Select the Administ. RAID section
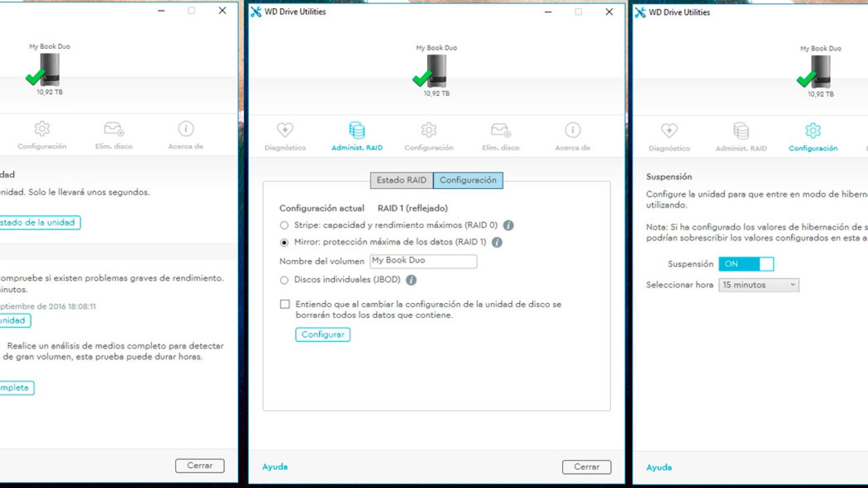Image resolution: width=868 pixels, height=488 pixels. click(x=358, y=135)
